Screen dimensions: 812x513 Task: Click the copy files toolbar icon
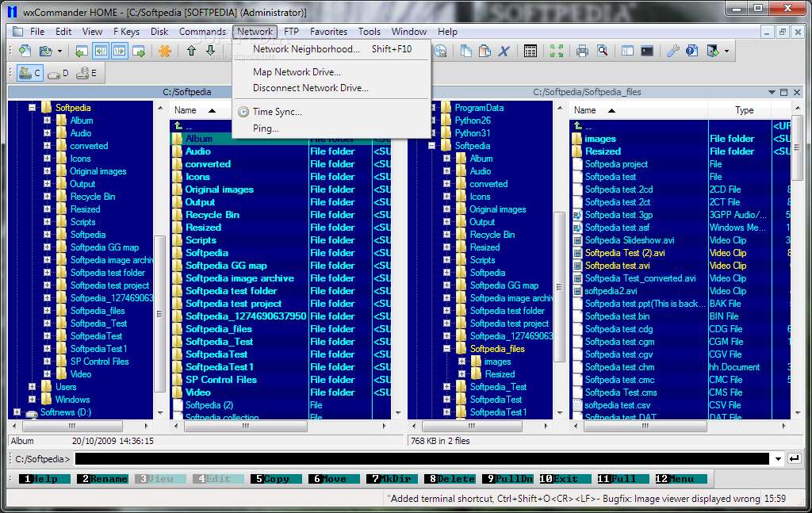coord(466,51)
